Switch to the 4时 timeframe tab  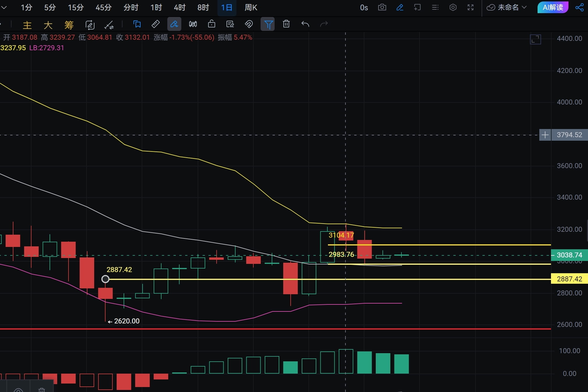[179, 7]
